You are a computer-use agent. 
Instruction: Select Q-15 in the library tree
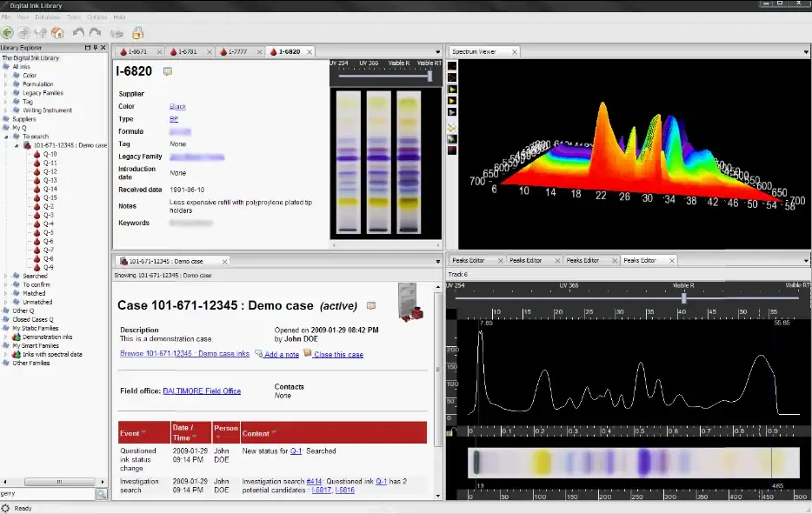[50, 197]
